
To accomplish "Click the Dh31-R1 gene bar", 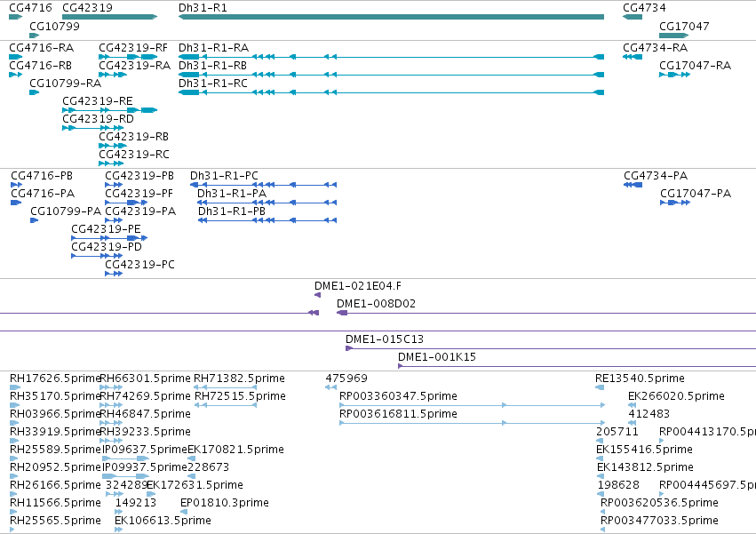I will point(391,17).
